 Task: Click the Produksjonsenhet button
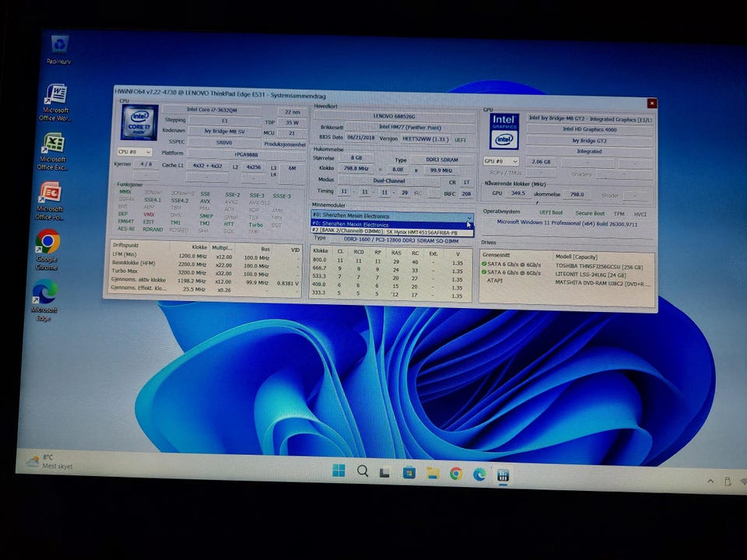[285, 144]
